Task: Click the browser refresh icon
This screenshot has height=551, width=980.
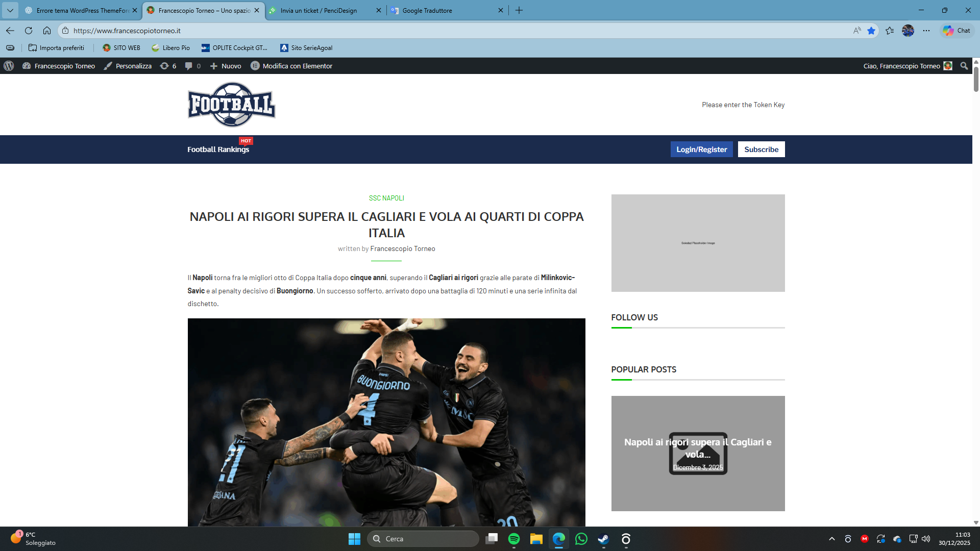Action: 29,31
